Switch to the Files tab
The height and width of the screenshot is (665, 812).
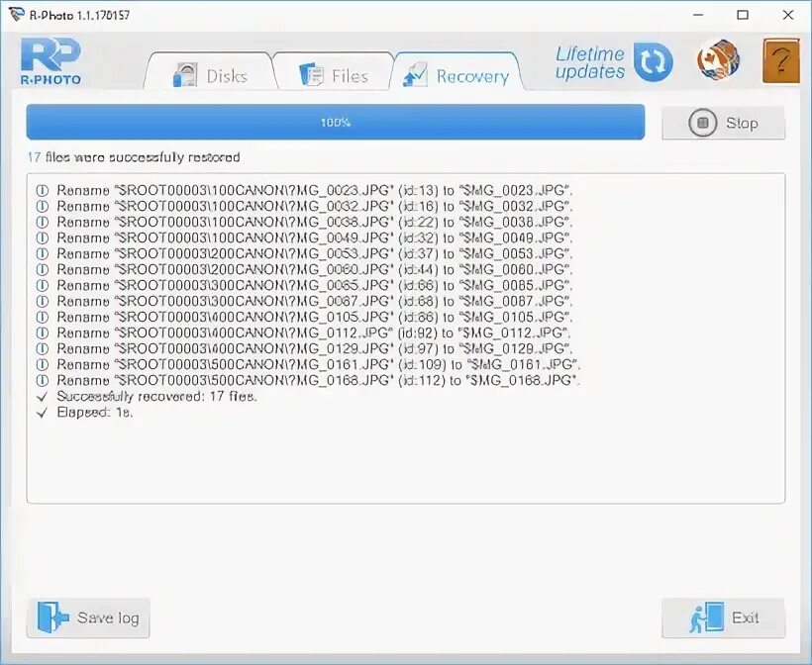pos(334,72)
